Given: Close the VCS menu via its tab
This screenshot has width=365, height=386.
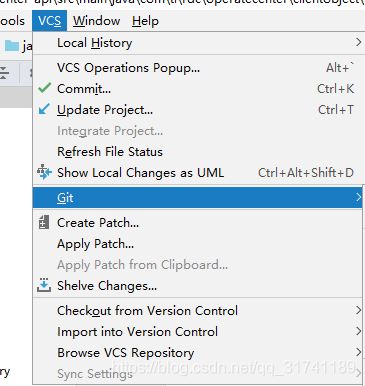Looking at the screenshot, I should tap(50, 21).
